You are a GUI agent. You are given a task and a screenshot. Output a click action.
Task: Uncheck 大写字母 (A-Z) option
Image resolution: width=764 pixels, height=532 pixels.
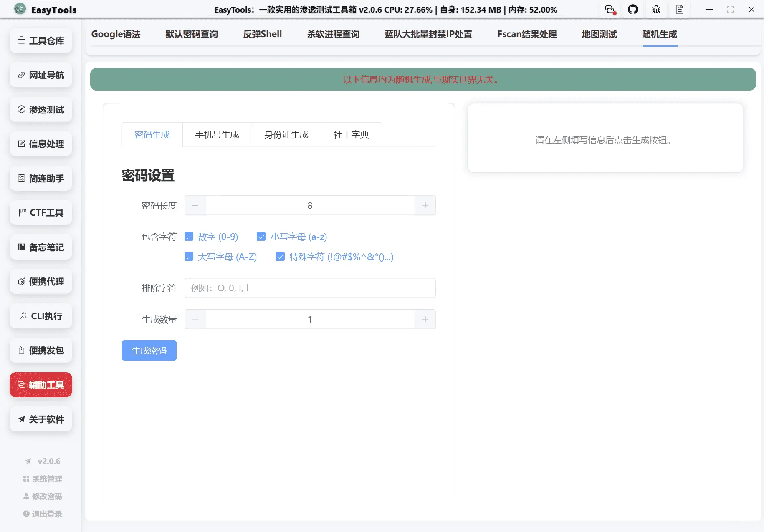tap(189, 257)
